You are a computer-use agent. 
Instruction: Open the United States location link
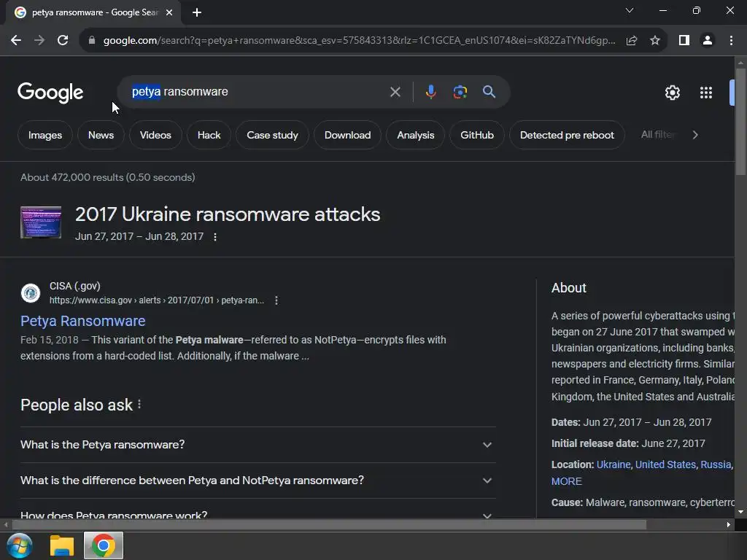coord(665,464)
